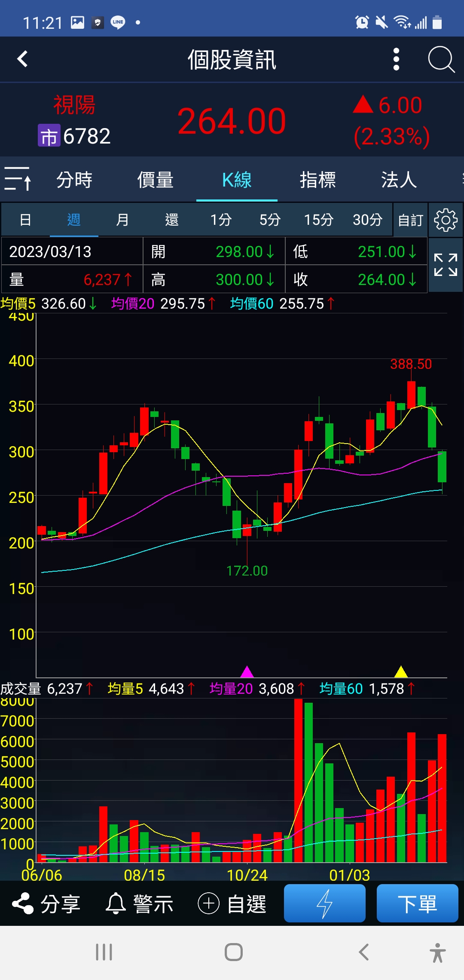Viewport: 464px width, 980px height.
Task: Tap the 市 market badge
Action: point(49,135)
